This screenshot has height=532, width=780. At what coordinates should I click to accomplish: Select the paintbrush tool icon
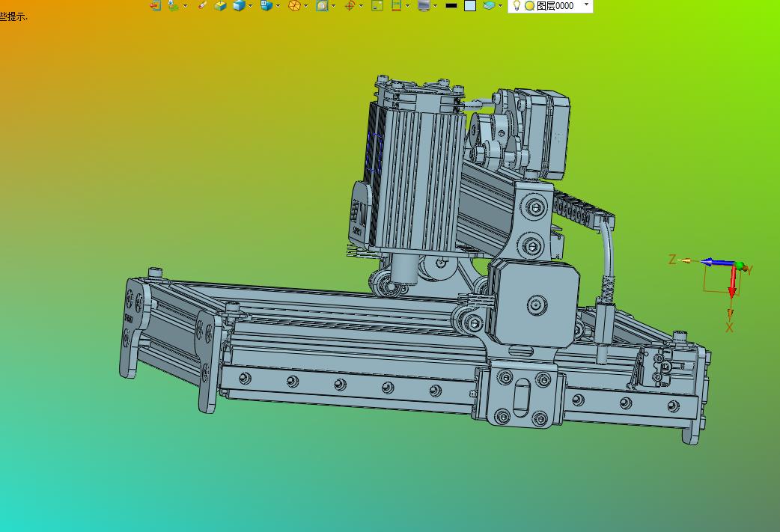click(202, 5)
